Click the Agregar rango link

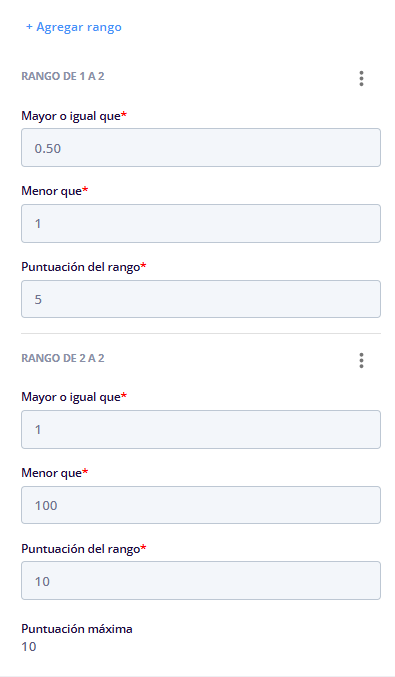(x=74, y=27)
